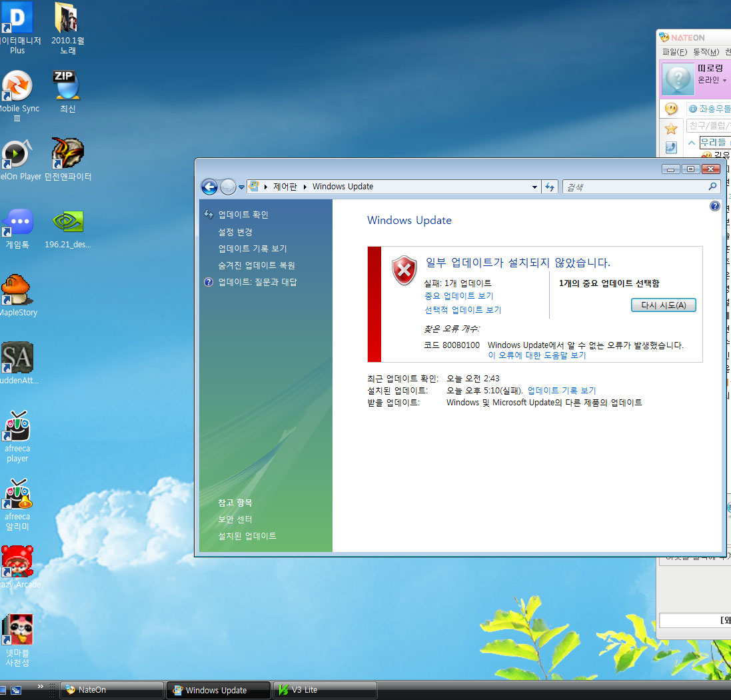Open the recent pages dropdown arrow
731x700 pixels.
tap(241, 187)
